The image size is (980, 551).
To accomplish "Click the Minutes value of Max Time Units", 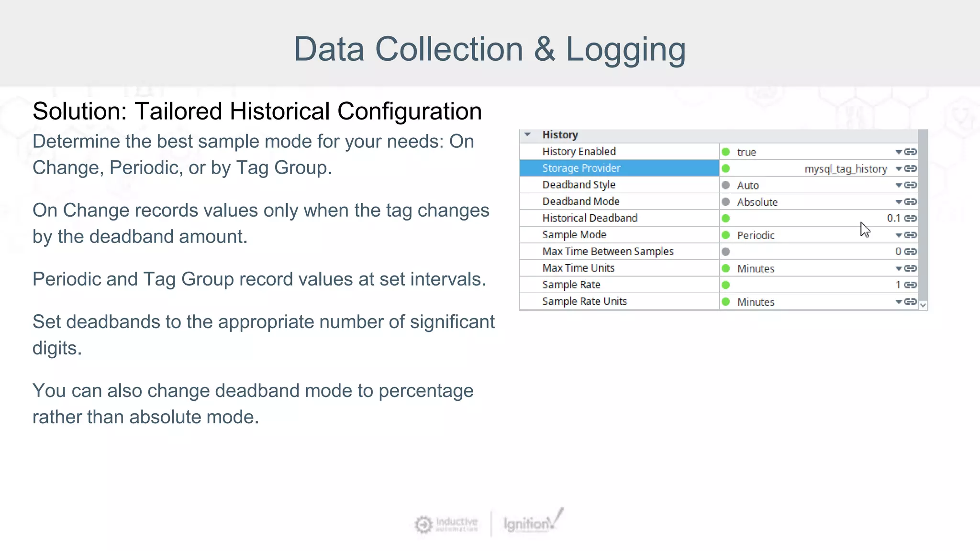I will [756, 269].
